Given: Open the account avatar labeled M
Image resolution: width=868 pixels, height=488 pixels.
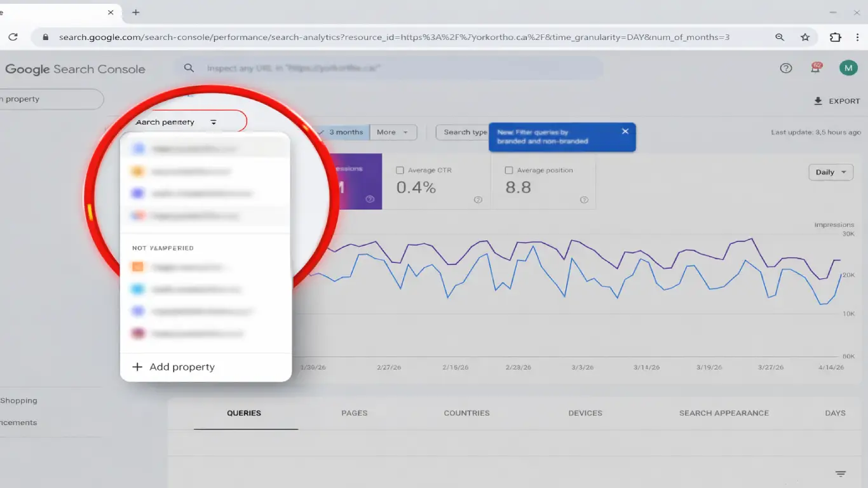Looking at the screenshot, I should pos(848,68).
